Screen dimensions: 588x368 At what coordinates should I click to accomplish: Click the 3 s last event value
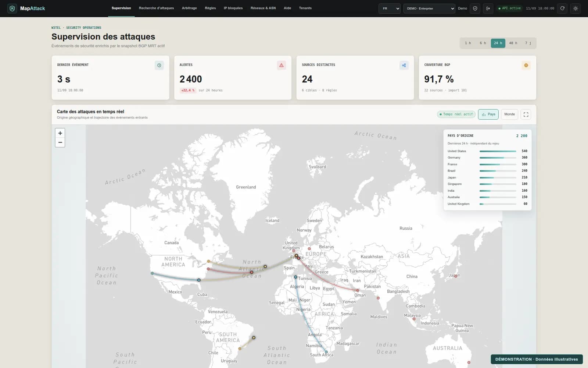[x=64, y=79]
